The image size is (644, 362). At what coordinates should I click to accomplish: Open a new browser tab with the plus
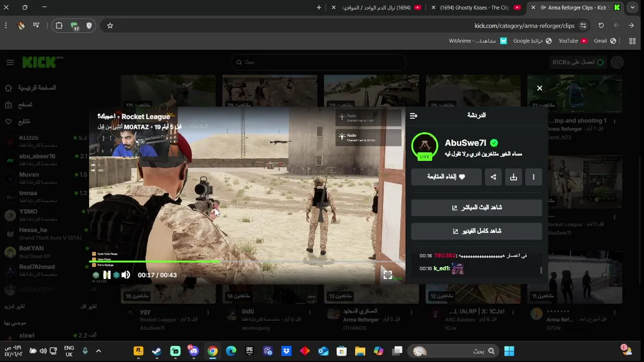319,8
